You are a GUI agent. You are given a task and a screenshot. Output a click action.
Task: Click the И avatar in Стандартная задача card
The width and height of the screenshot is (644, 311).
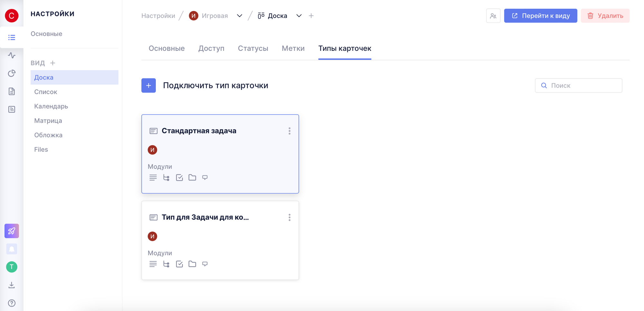tap(152, 150)
